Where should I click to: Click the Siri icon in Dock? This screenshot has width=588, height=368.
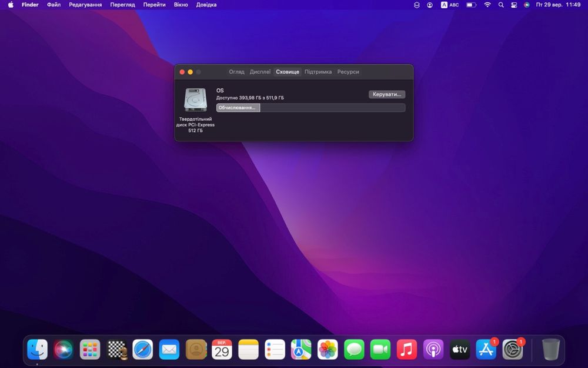64,349
